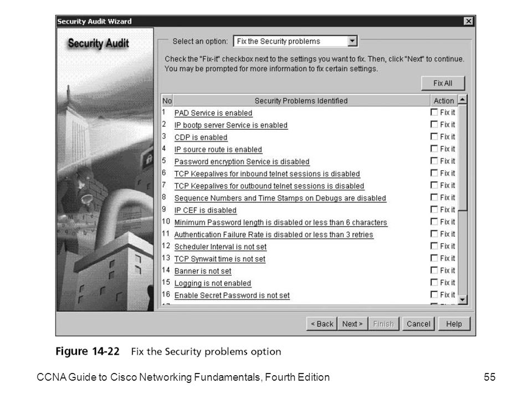The image size is (532, 399).
Task: Open the Select an option dropdown
Action: pyautogui.click(x=352, y=42)
